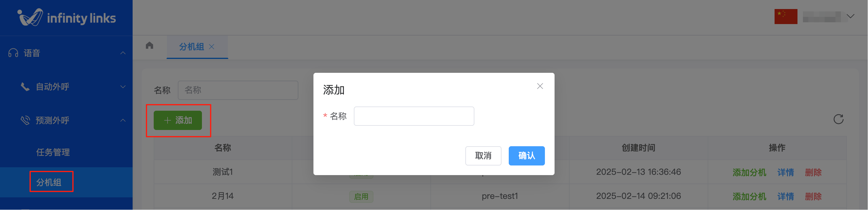The image size is (868, 210).
Task: Select 分机组 sidebar menu item
Action: point(49,182)
